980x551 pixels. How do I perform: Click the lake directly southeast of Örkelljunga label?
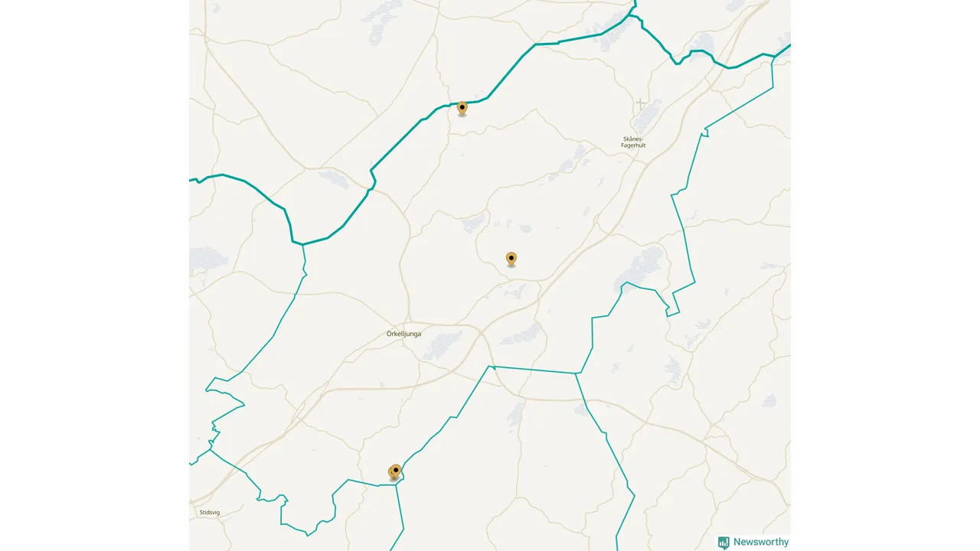(443, 345)
